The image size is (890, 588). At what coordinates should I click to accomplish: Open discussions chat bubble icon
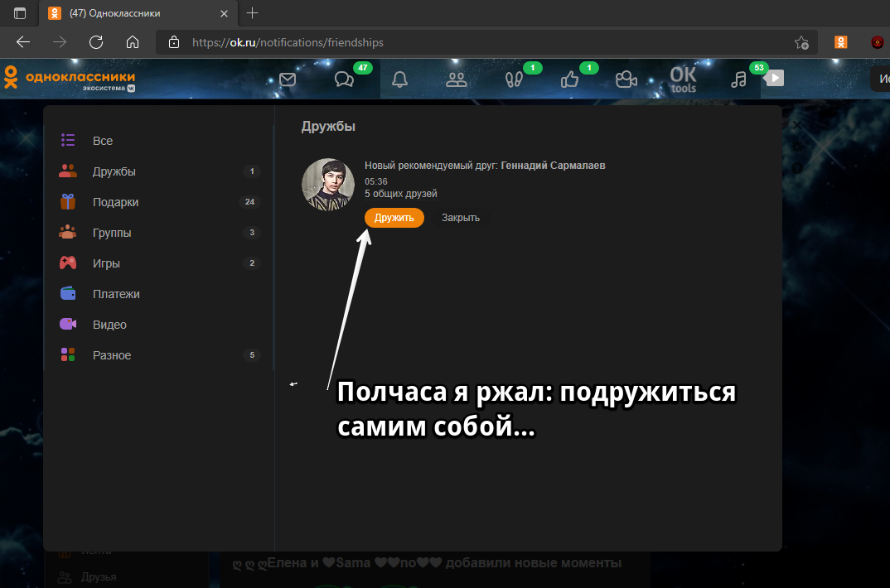tap(344, 80)
